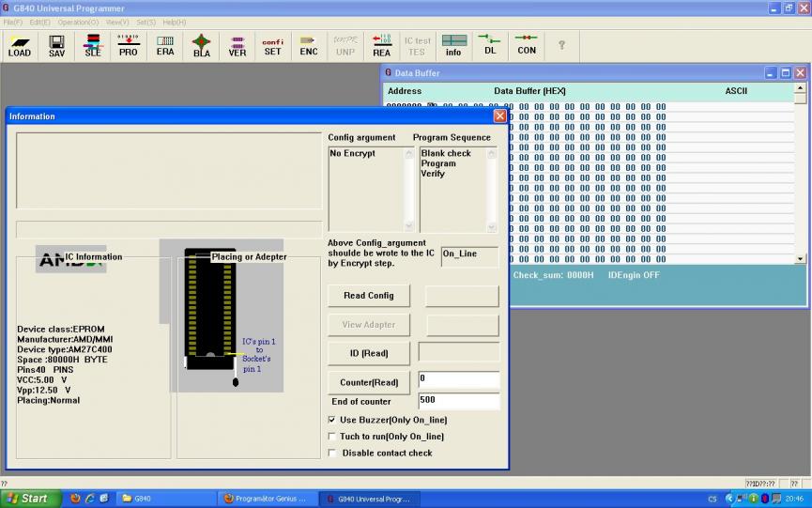
Task: Click the REA read chip icon
Action: (381, 46)
